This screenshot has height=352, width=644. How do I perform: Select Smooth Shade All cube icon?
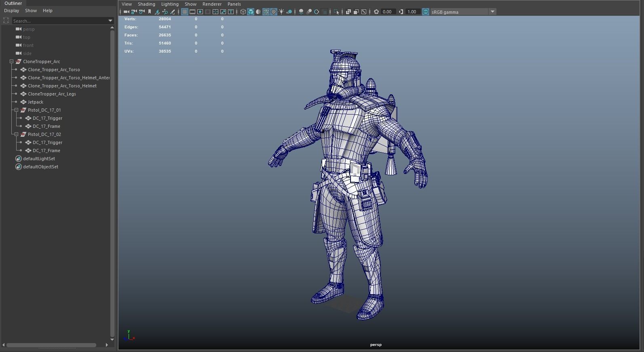coord(251,12)
